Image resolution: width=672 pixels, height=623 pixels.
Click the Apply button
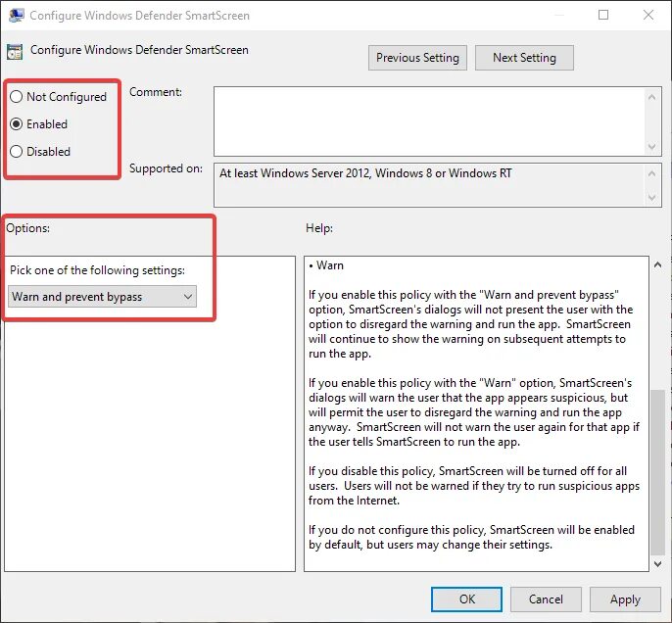tap(625, 599)
